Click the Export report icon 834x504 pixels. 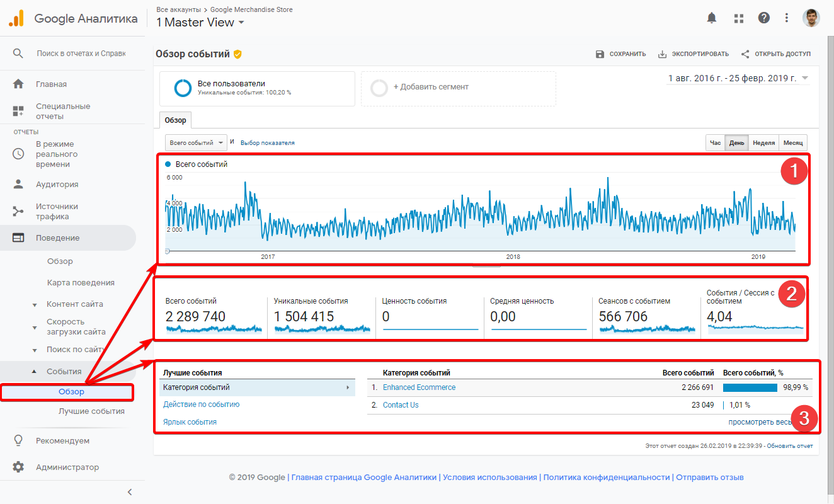662,54
